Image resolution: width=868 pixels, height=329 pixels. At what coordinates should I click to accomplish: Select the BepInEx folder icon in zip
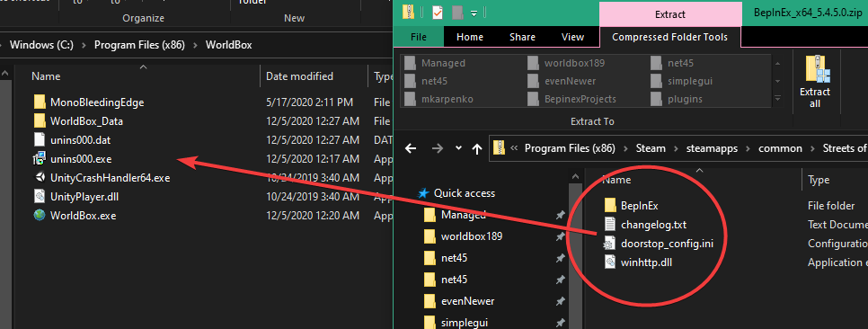click(x=610, y=206)
